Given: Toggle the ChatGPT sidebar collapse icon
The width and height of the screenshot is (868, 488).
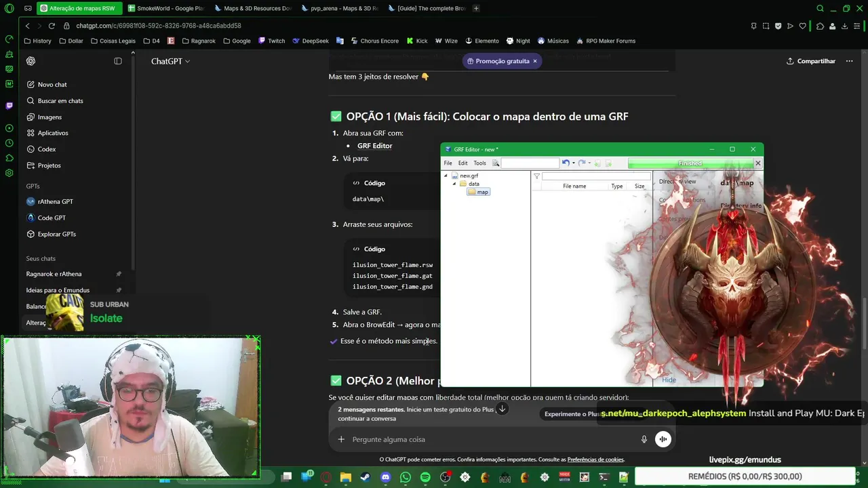Looking at the screenshot, I should (118, 61).
